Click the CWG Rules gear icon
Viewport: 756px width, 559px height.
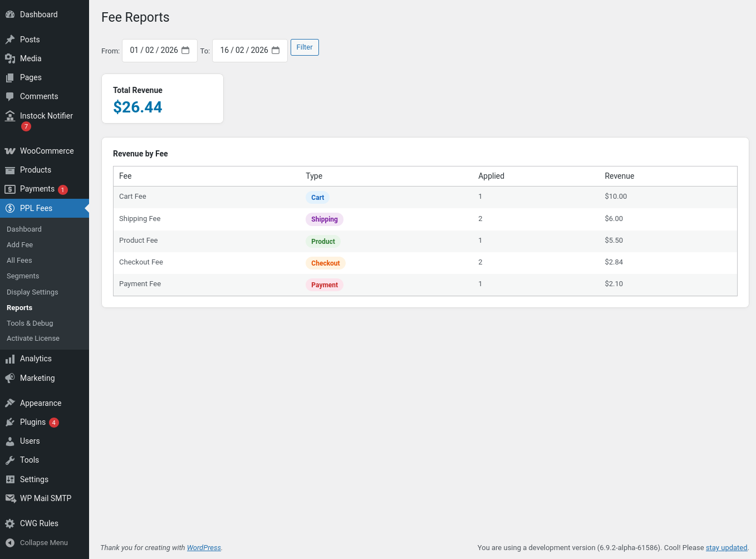pos(10,523)
